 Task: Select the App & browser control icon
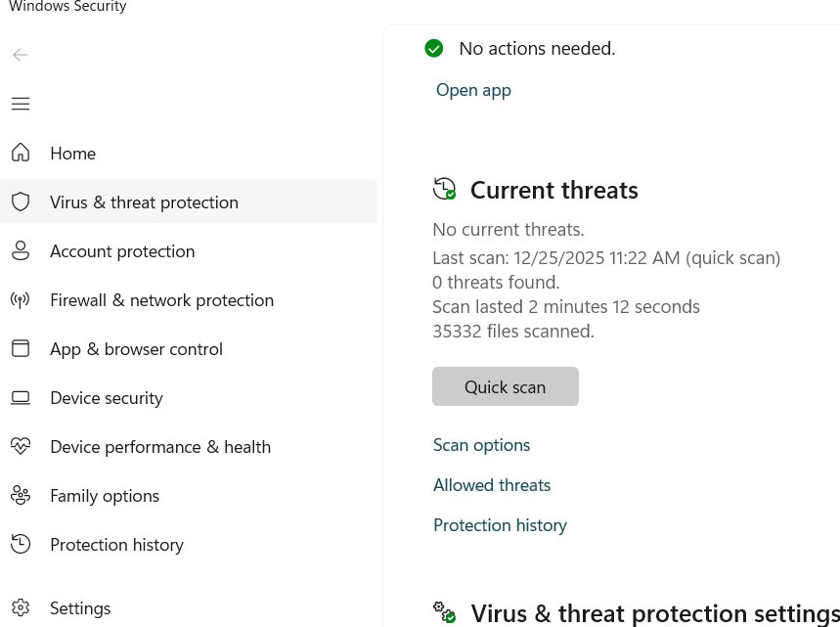click(x=21, y=348)
